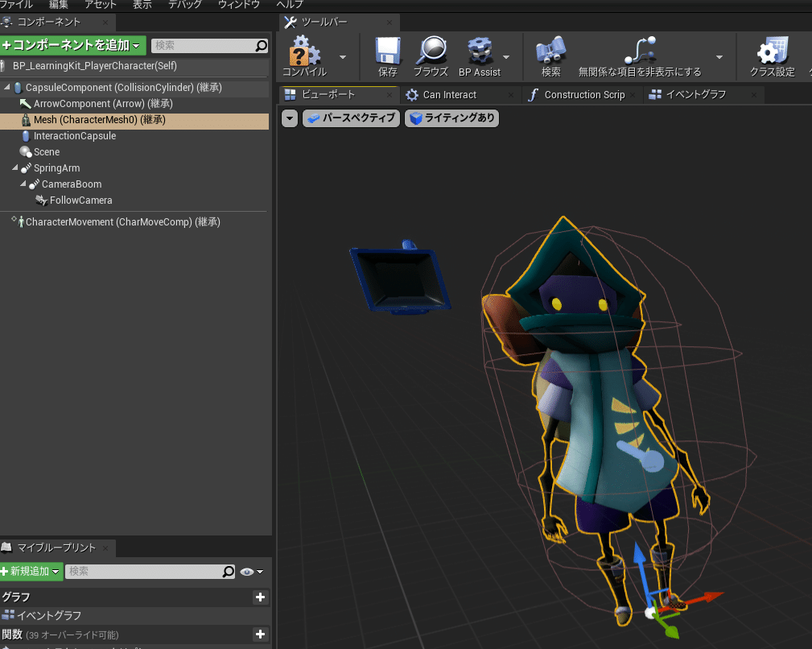812x649 pixels.
Task: Open the Window (ウィンドウ) menu
Action: (239, 4)
